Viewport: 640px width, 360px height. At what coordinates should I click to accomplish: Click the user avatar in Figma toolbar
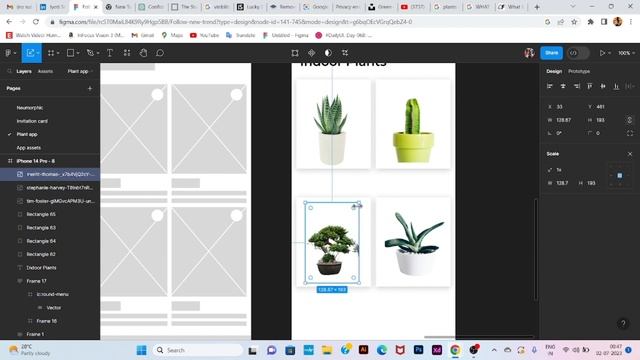(x=529, y=53)
